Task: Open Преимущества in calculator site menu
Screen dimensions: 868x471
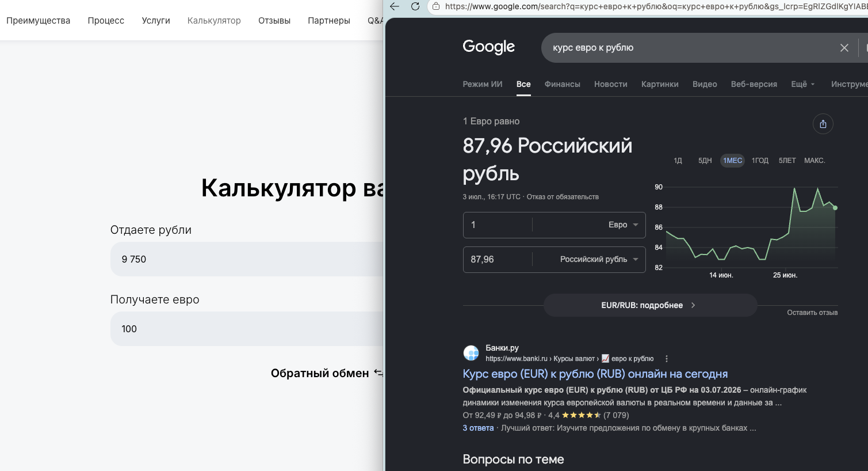Action: (x=38, y=20)
